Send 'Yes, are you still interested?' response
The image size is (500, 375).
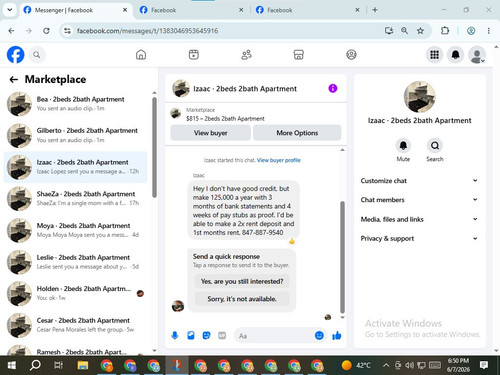click(242, 281)
